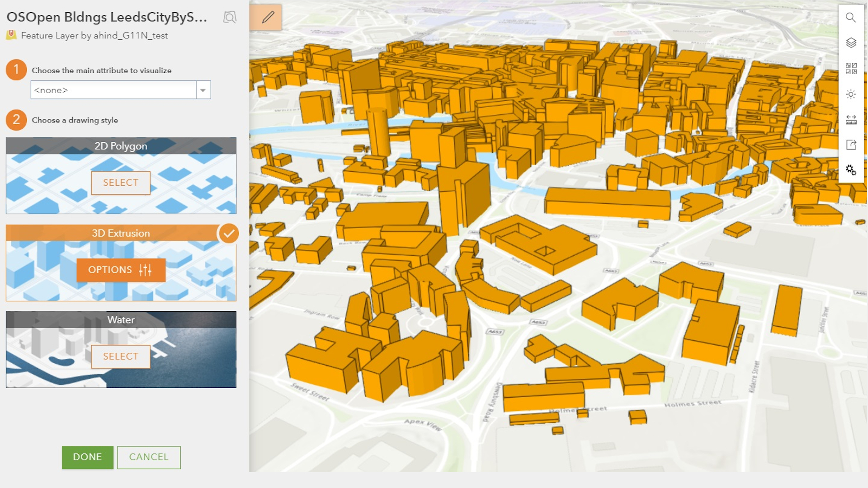This screenshot has height=488, width=868.
Task: Click the Kidacre Street map label
Action: click(x=754, y=377)
